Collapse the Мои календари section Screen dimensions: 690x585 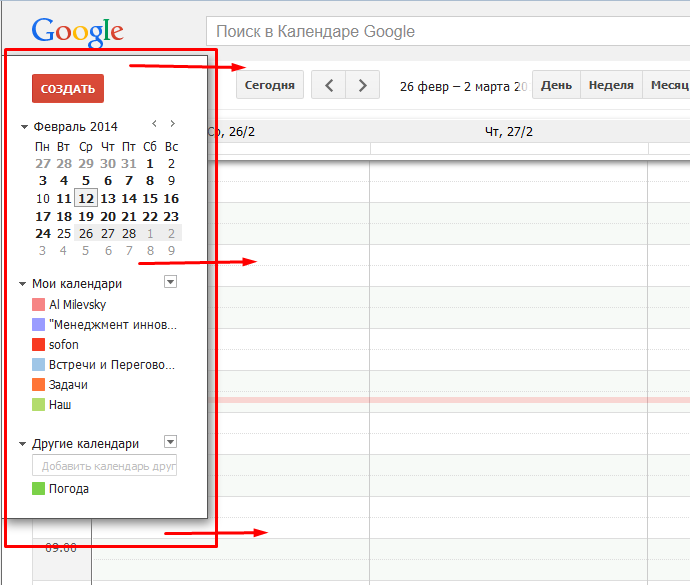point(22,284)
